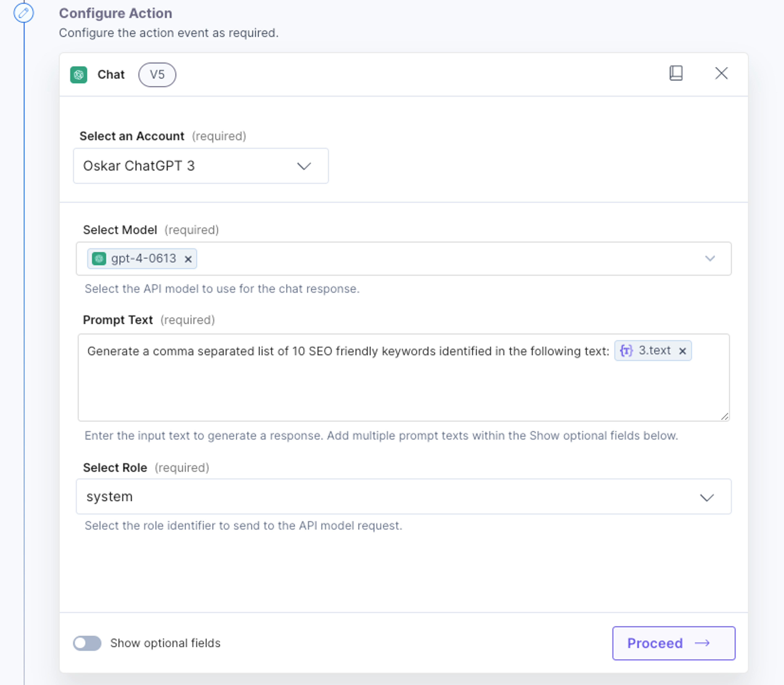Open the Select an Account dropdown

click(201, 166)
